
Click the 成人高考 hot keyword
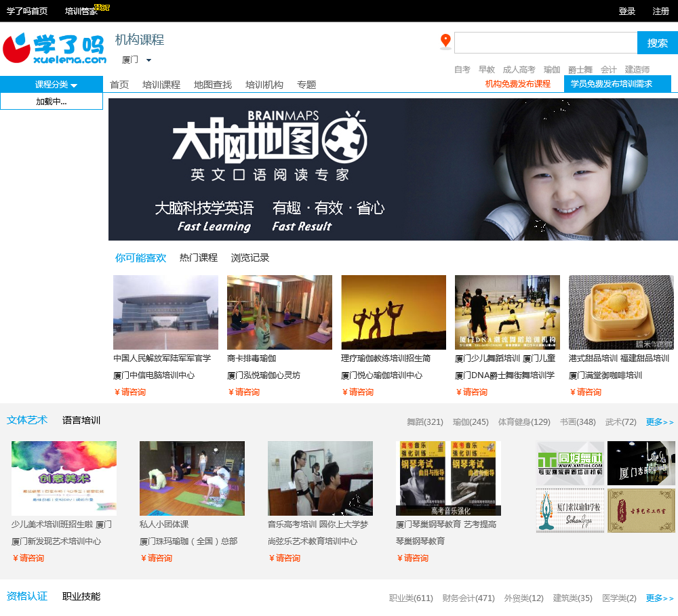coord(519,70)
